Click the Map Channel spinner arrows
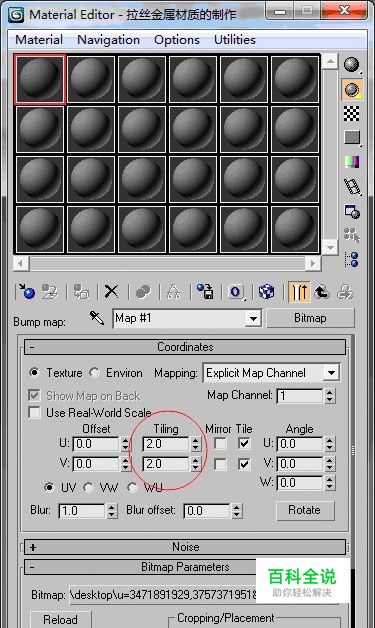Image resolution: width=375 pixels, height=628 pixels. pos(329,396)
